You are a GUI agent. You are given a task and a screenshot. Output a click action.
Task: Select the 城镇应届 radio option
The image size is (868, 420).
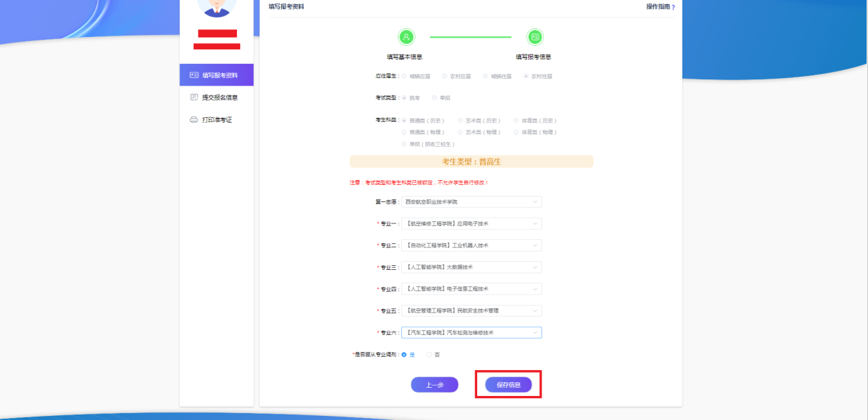click(405, 76)
